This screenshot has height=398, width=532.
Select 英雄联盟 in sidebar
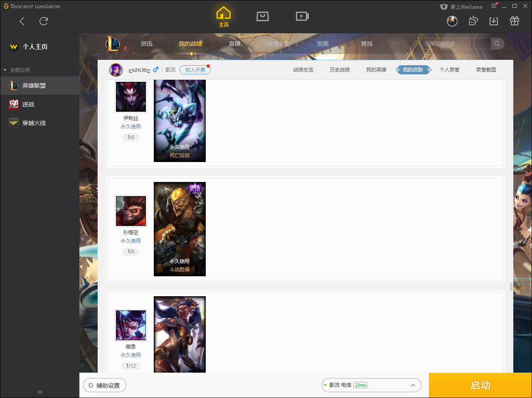tap(39, 86)
